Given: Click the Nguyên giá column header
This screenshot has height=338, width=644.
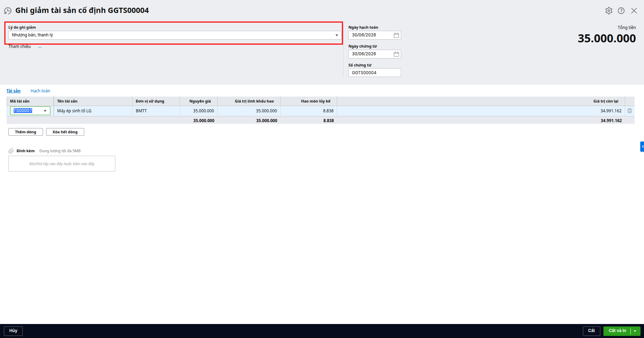Looking at the screenshot, I should tap(198, 101).
